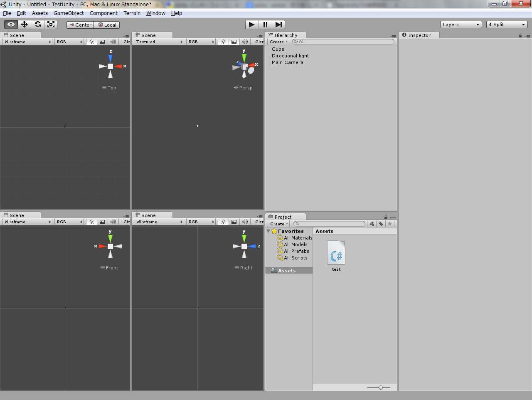Open the GameObject menu
This screenshot has height=400, width=532.
[x=68, y=13]
